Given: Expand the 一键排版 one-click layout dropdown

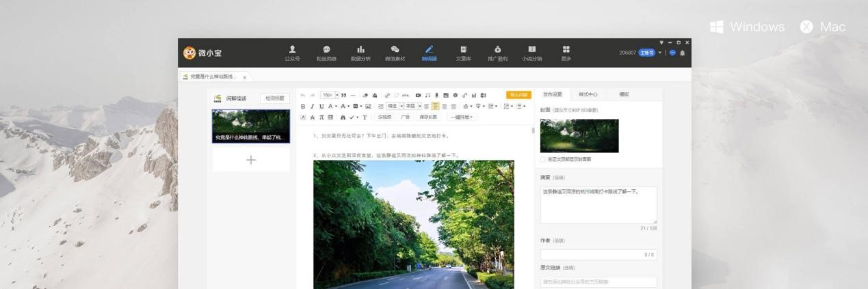Looking at the screenshot, I should (463, 117).
